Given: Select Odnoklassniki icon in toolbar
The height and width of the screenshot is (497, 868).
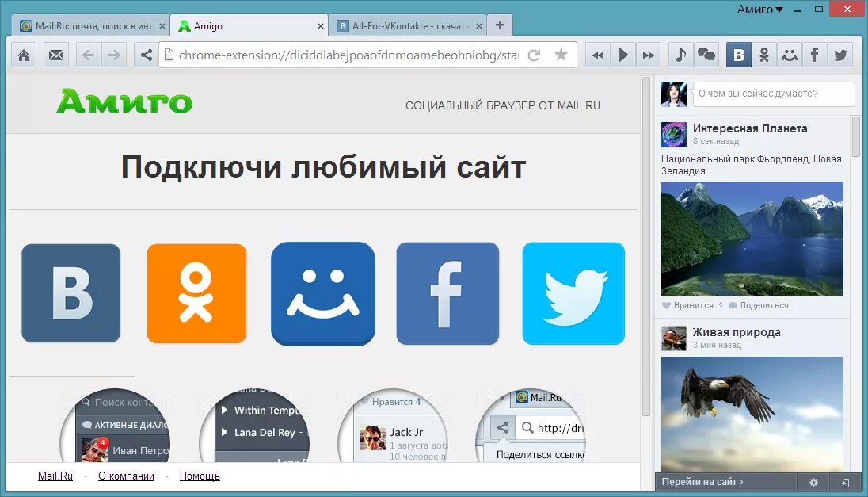Looking at the screenshot, I should (764, 55).
